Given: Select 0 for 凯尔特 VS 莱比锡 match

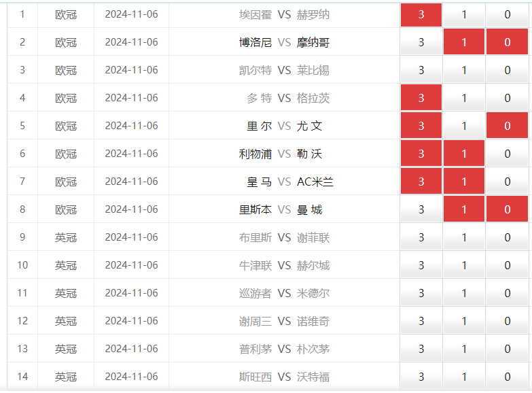Looking at the screenshot, I should (x=508, y=70).
